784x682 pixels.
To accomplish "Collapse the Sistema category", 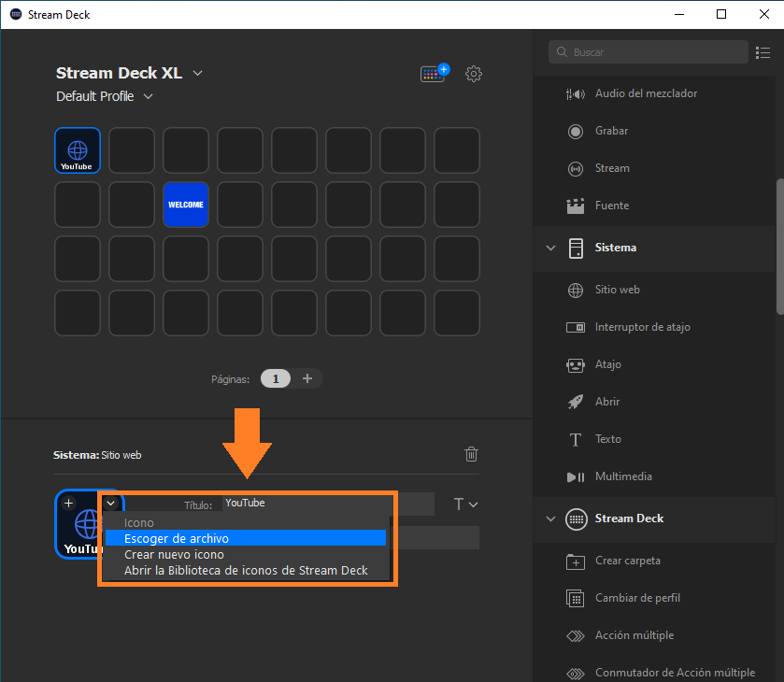I will [550, 248].
